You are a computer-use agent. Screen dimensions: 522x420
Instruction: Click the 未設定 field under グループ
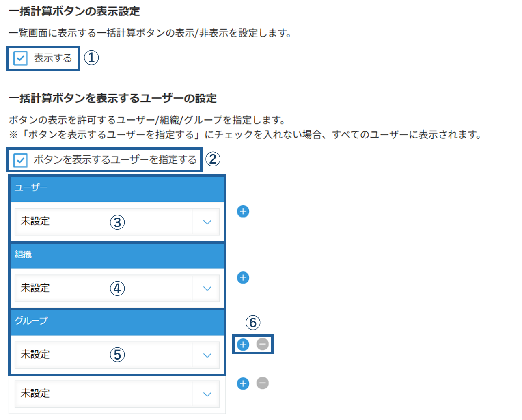[117, 355]
